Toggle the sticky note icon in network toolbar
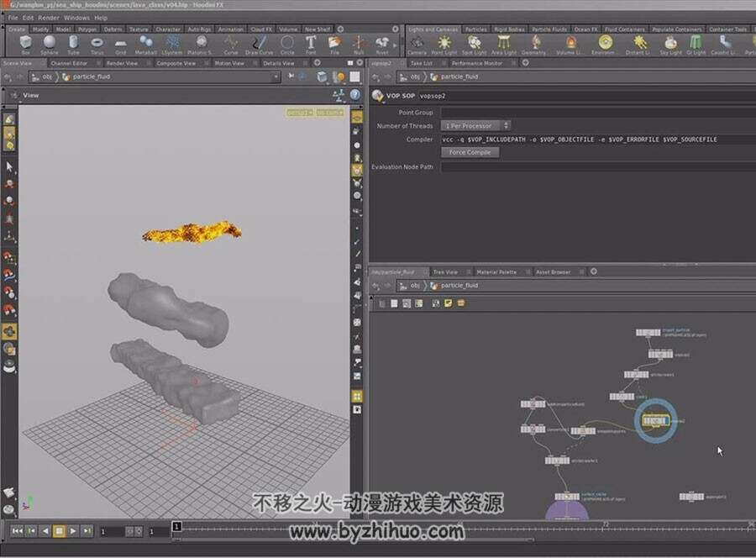The width and height of the screenshot is (756, 558). (449, 303)
